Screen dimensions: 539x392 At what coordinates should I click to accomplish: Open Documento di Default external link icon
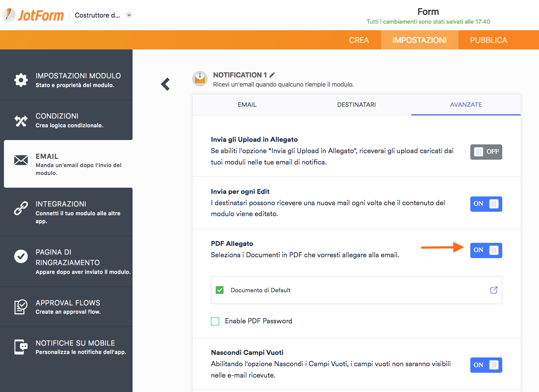[494, 290]
